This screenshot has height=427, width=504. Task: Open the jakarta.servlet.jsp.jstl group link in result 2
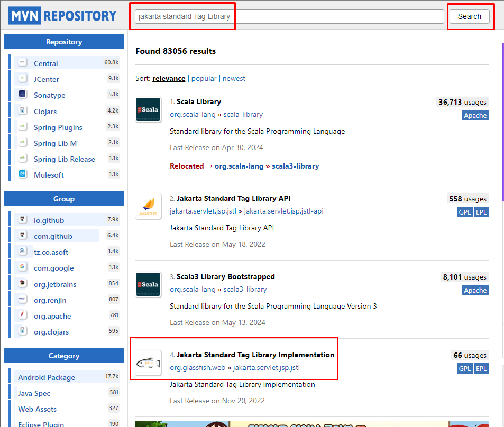[203, 211]
